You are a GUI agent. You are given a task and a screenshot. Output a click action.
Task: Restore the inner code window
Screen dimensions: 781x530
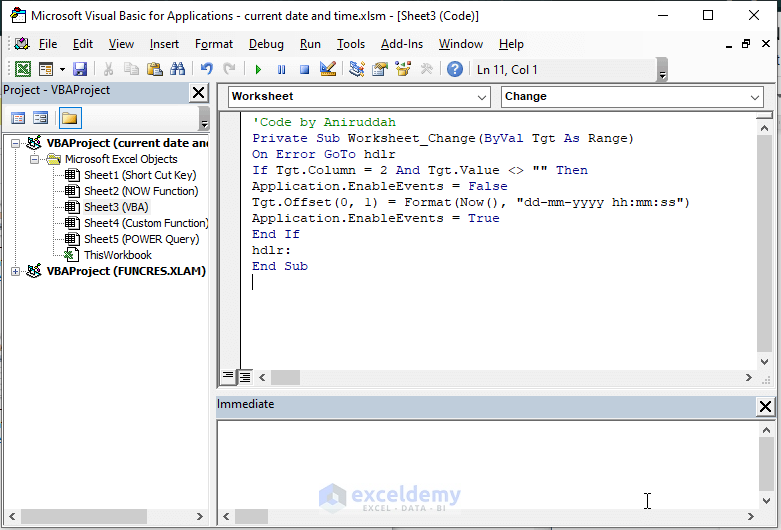pos(746,44)
